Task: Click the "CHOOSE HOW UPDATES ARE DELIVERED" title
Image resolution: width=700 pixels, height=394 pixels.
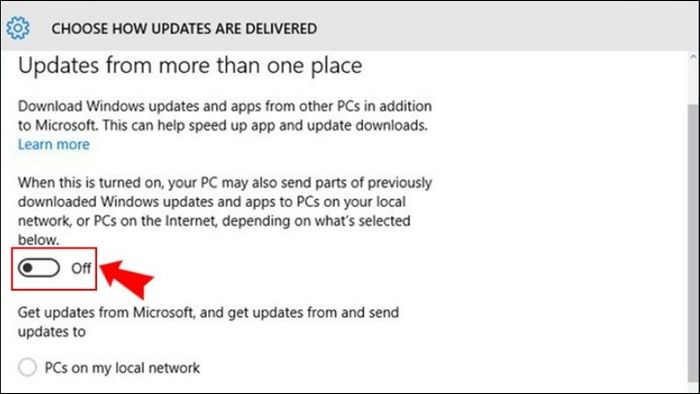Action: click(x=184, y=29)
